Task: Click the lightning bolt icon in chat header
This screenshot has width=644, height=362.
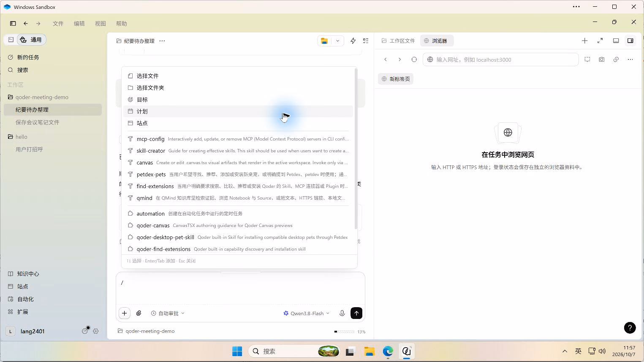Action: click(353, 41)
